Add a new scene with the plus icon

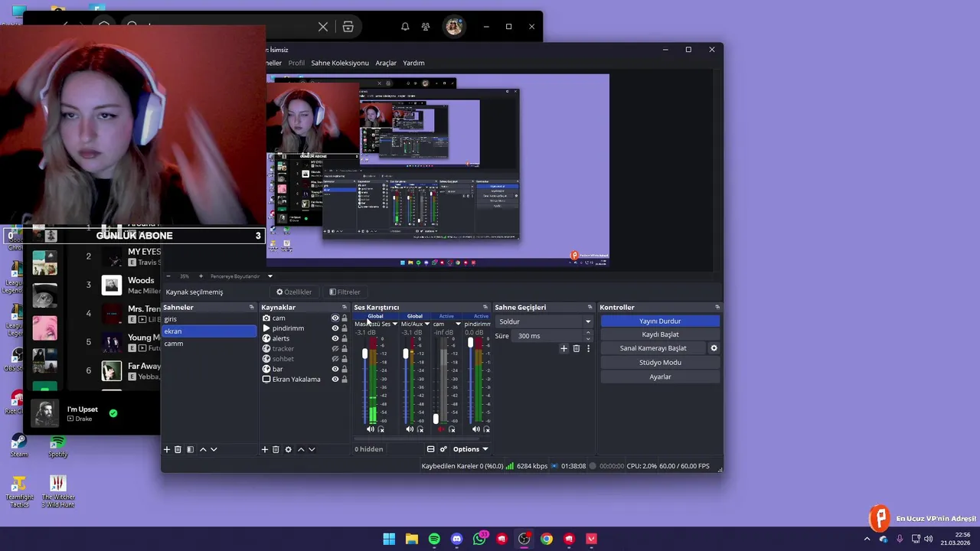pyautogui.click(x=167, y=449)
